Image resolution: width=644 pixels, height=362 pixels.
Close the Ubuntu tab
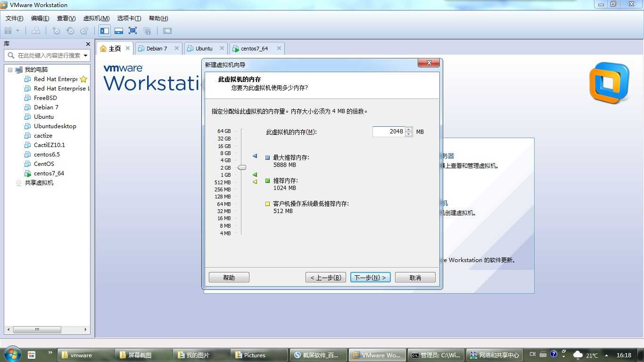(222, 48)
